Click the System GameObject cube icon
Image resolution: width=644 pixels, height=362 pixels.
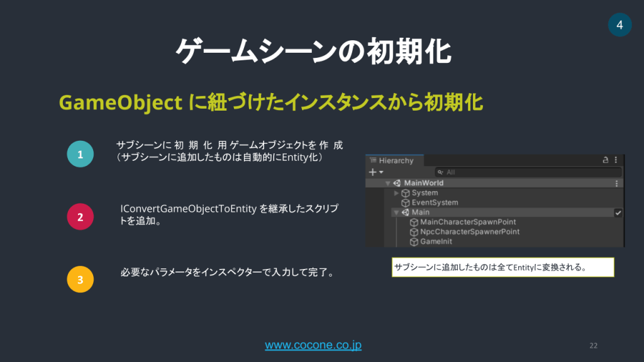406,193
